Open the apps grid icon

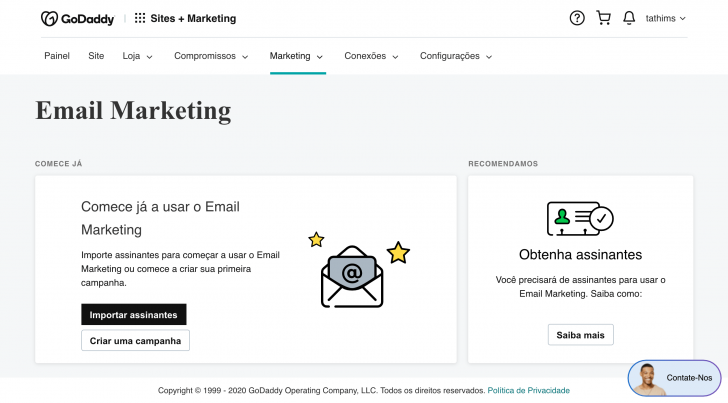pos(140,18)
